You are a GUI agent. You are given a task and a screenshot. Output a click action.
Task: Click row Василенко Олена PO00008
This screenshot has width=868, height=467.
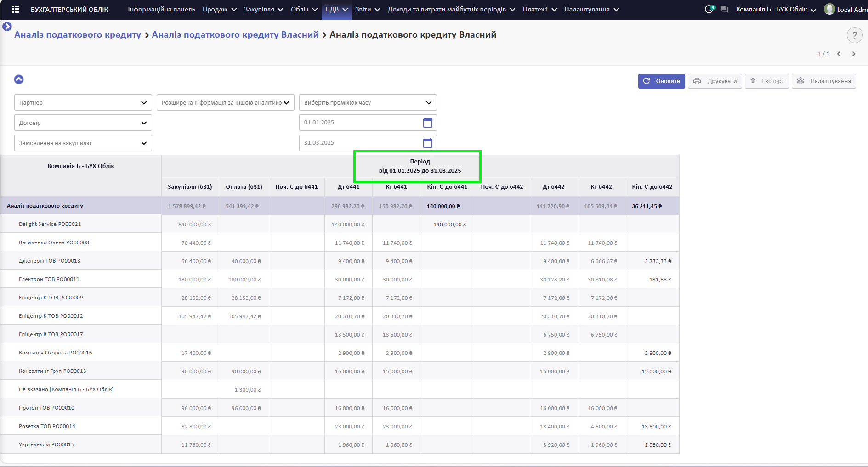340,242
